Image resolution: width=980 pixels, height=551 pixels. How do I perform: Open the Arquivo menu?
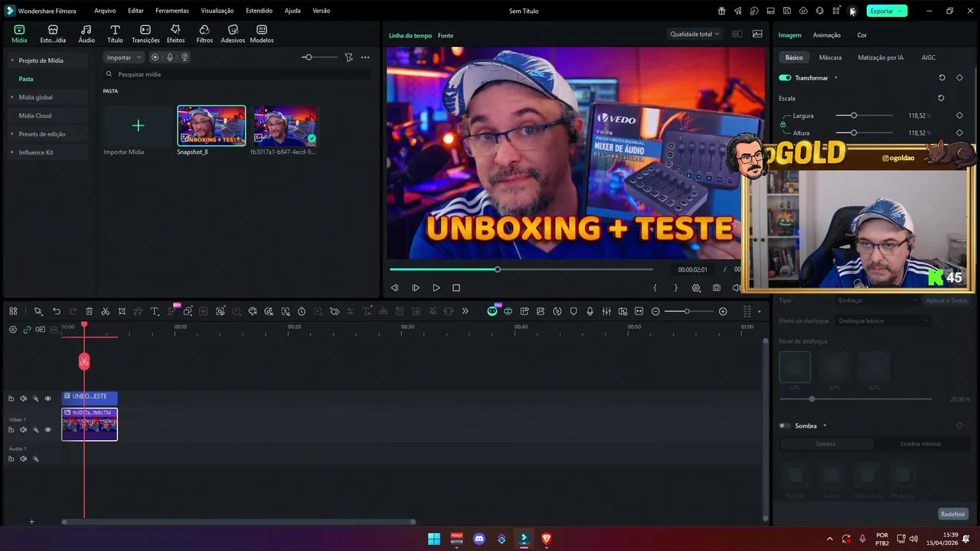tap(105, 11)
